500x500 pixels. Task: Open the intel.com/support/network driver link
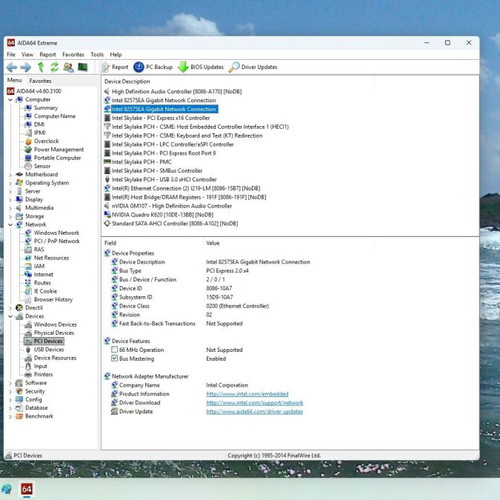click(255, 403)
